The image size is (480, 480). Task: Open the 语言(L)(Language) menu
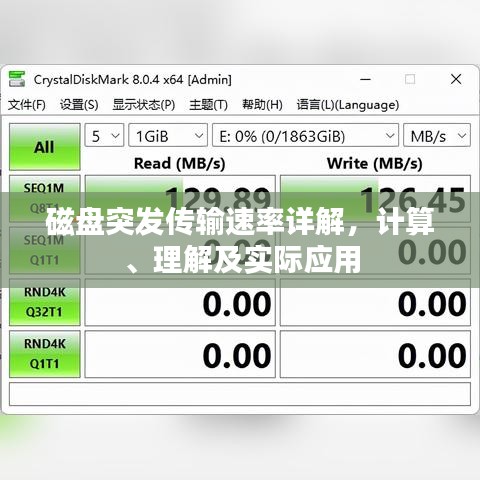(348, 105)
